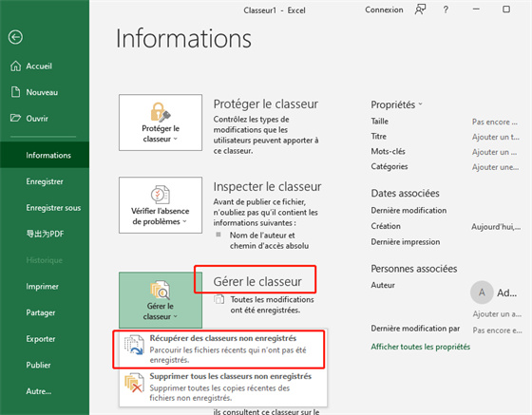Click the padlock icon in Protéger le classeur
The image size is (532, 415).
(x=161, y=112)
